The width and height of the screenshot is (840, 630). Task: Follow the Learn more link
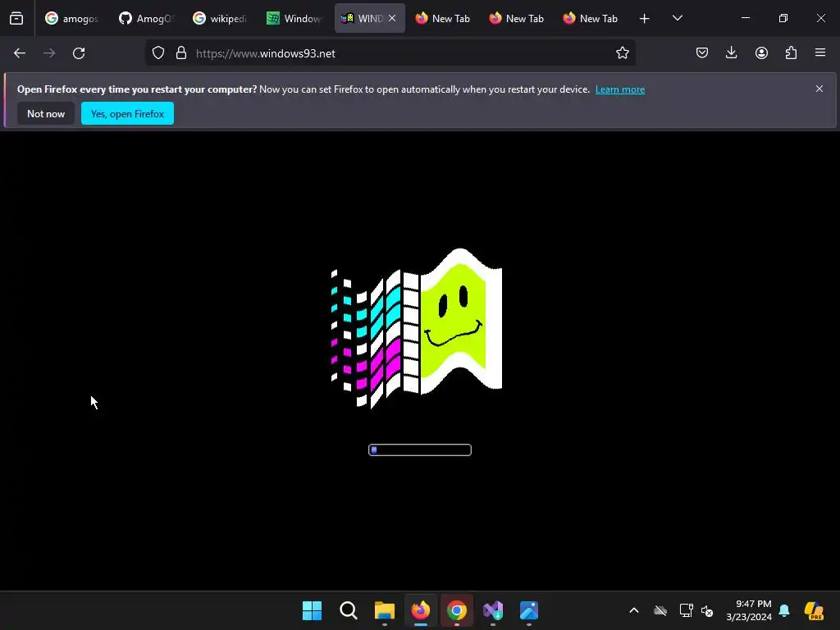click(x=620, y=89)
